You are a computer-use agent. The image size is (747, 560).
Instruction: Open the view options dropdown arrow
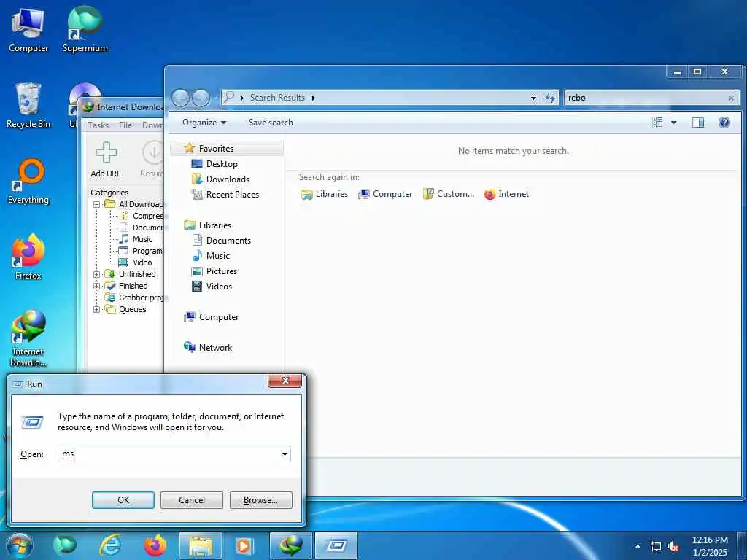coord(673,122)
